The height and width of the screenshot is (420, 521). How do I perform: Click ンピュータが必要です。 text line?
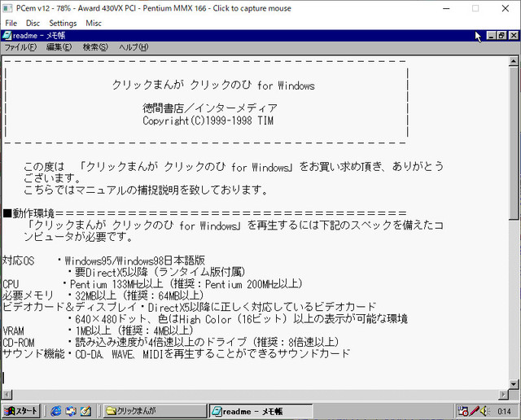tap(78, 237)
